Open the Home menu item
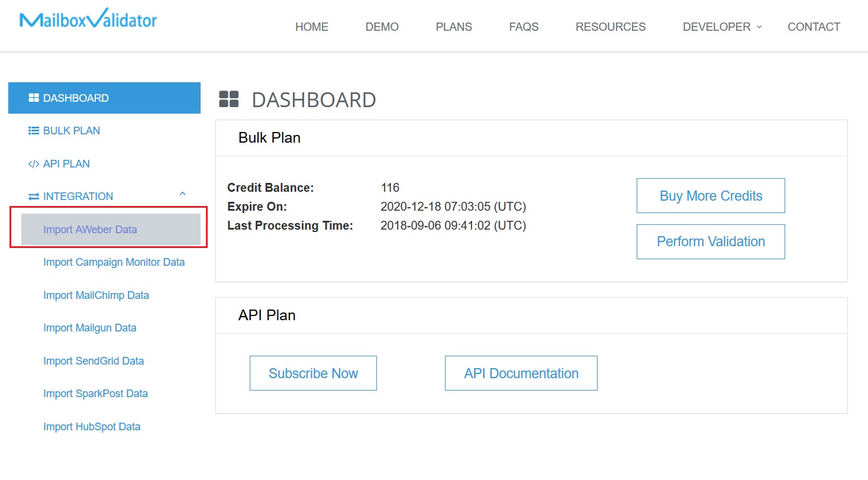 coord(312,27)
